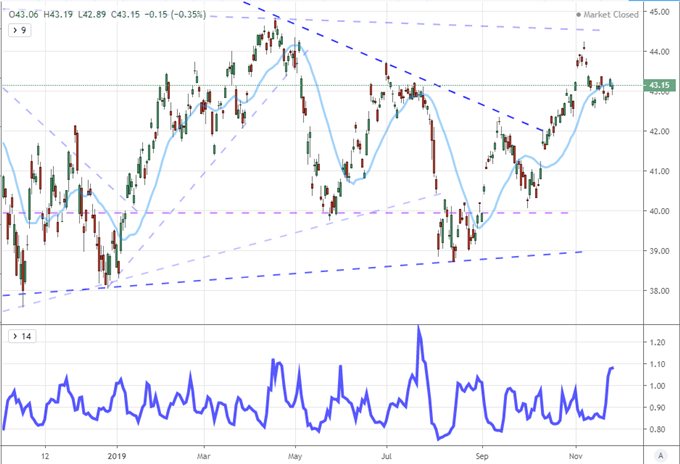This screenshot has width=680, height=464.
Task: Select the 38.00 price axis label
Action: point(659,291)
